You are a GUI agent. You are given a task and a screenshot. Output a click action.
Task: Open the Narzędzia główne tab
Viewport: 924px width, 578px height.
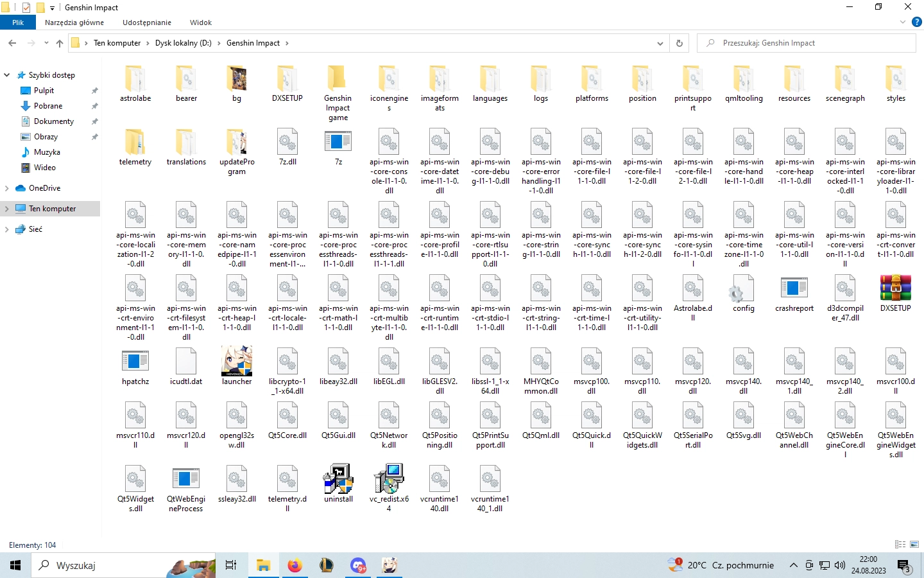tap(74, 22)
